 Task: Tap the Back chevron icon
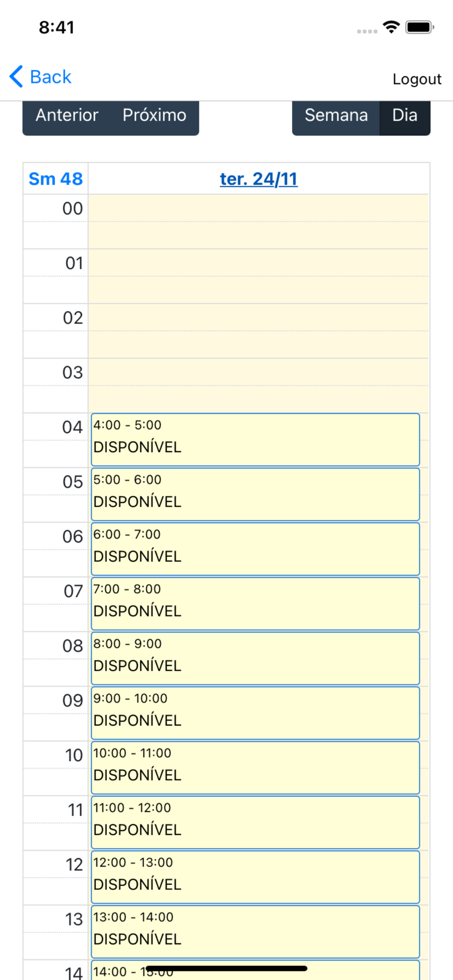pyautogui.click(x=17, y=77)
